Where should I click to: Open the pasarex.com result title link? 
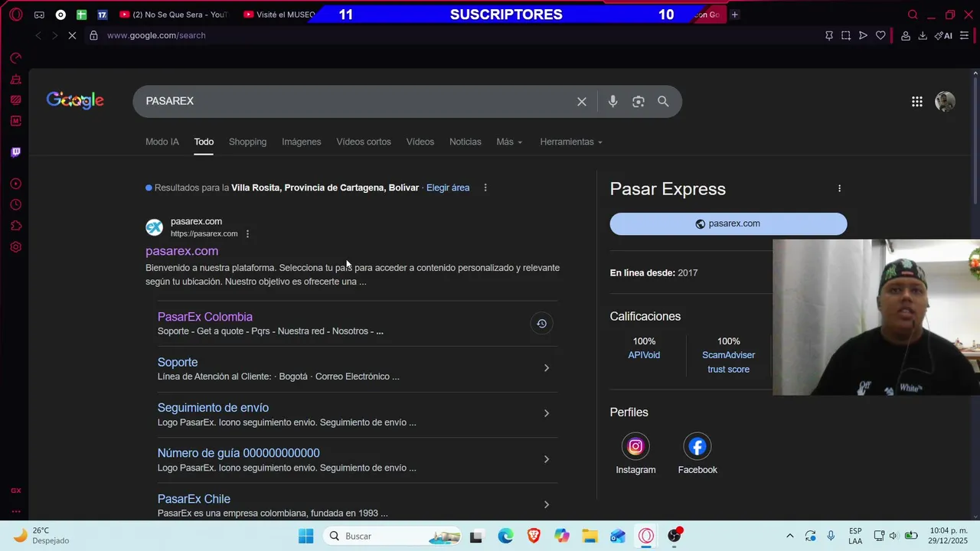pyautogui.click(x=181, y=251)
